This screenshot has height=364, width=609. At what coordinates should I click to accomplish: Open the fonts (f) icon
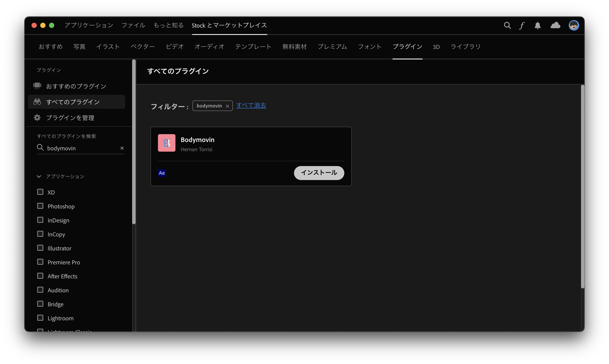click(522, 25)
